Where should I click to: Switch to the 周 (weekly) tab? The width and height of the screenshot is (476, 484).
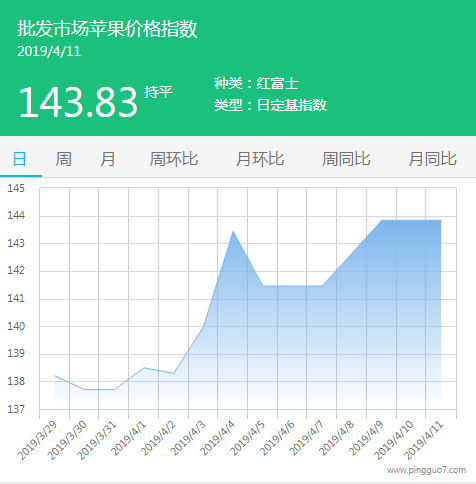pos(63,159)
